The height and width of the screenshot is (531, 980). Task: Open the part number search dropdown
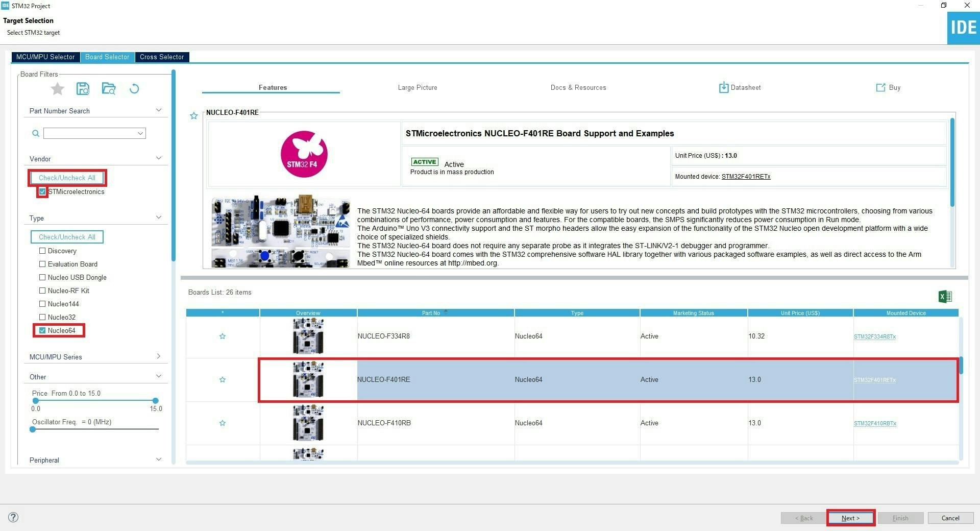pyautogui.click(x=140, y=133)
